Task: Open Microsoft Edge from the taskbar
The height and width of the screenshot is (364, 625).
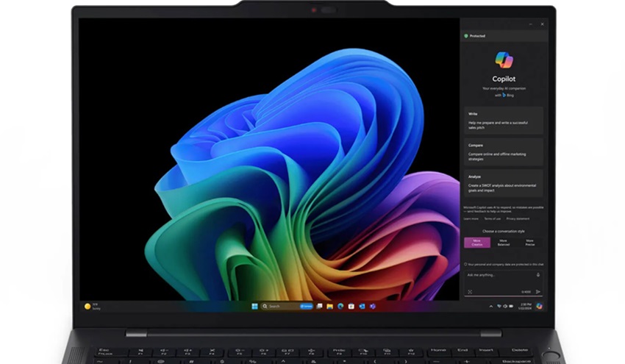Action: 340,306
